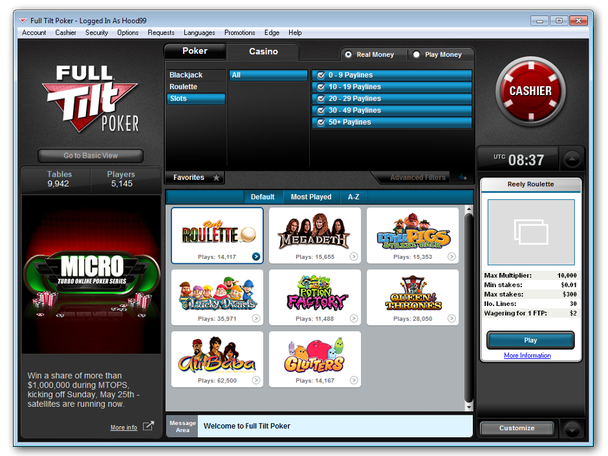Open the Help menu
This screenshot has width=608, height=456.
(295, 33)
